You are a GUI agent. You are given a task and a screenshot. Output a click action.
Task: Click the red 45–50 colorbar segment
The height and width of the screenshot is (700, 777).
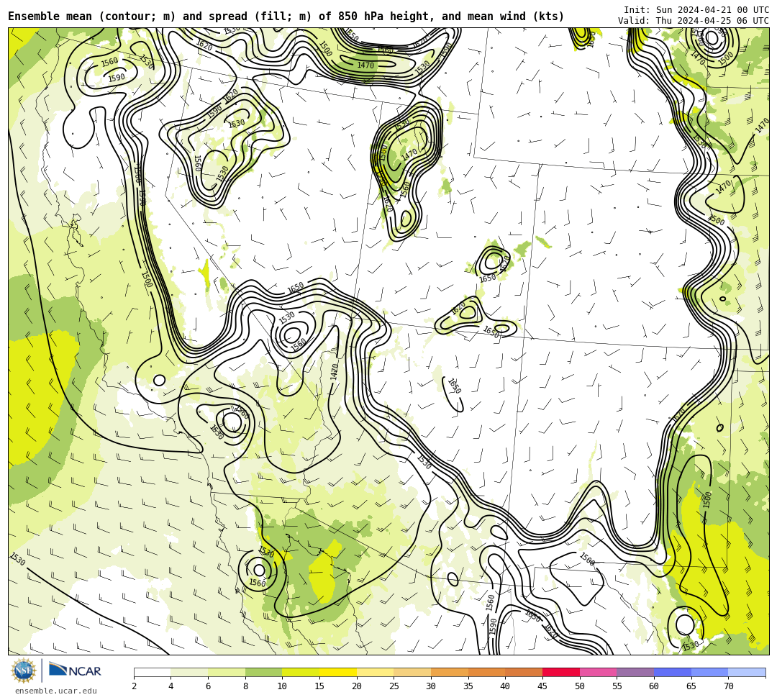pos(561,672)
